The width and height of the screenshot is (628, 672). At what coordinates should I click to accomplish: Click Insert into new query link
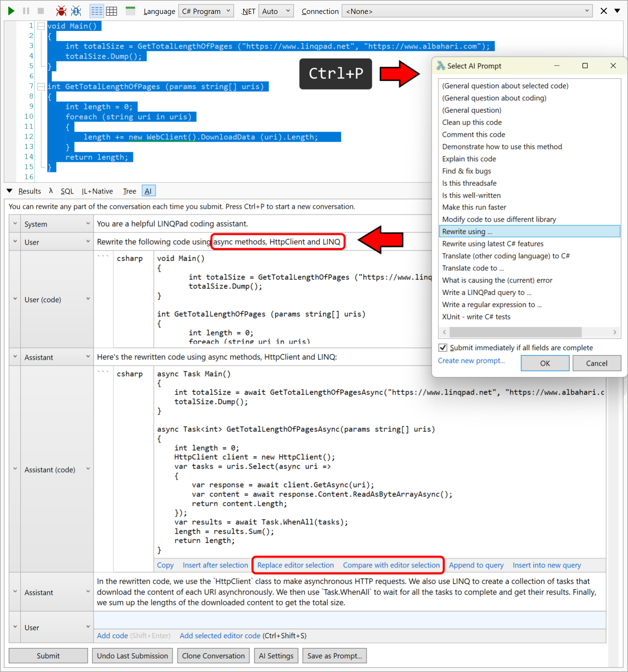point(546,565)
